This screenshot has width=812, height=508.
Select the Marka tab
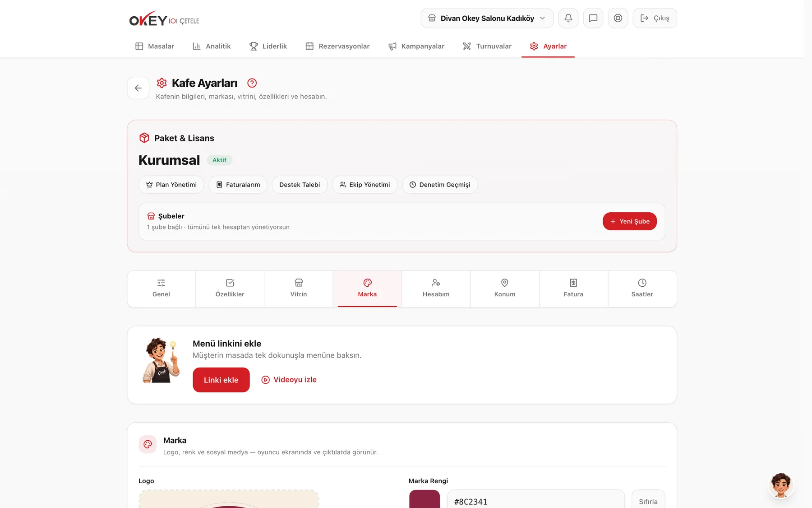pyautogui.click(x=367, y=289)
